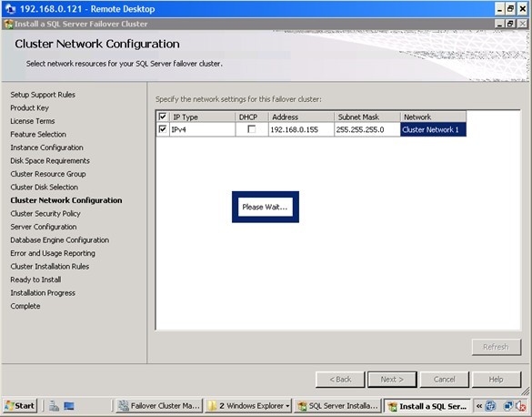Screen dimensions: 532x417
Task: Click the Remote Desktop title bar icon
Action: [10, 9]
